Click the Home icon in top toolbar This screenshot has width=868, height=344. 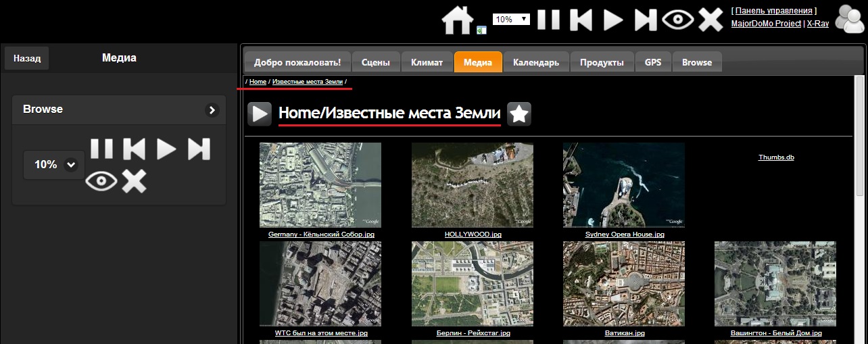458,20
